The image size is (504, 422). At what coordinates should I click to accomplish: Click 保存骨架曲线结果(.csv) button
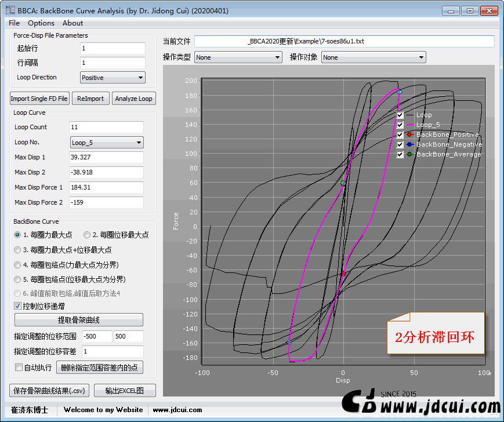pos(49,391)
